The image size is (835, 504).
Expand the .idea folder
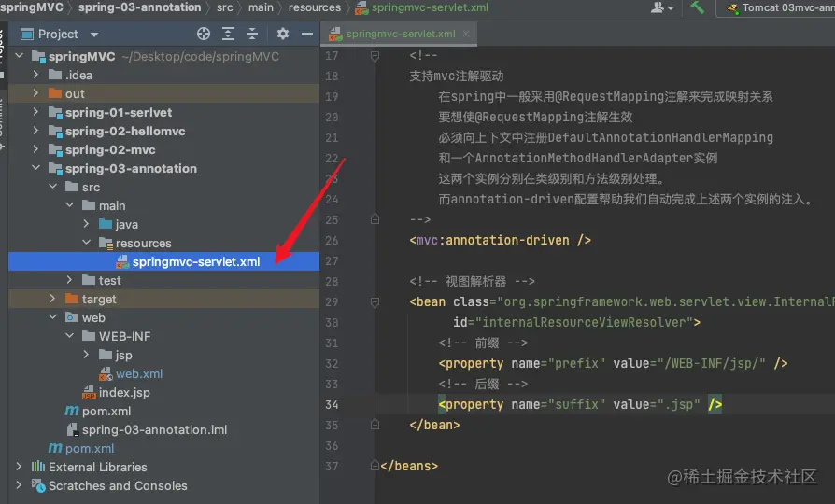tap(35, 75)
